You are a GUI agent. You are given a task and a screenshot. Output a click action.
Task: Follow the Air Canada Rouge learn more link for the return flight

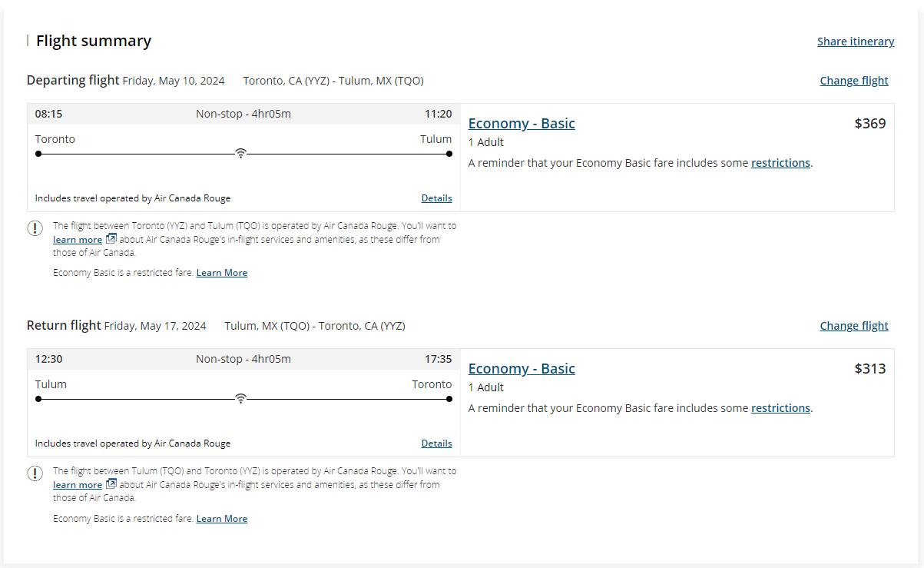click(x=78, y=485)
